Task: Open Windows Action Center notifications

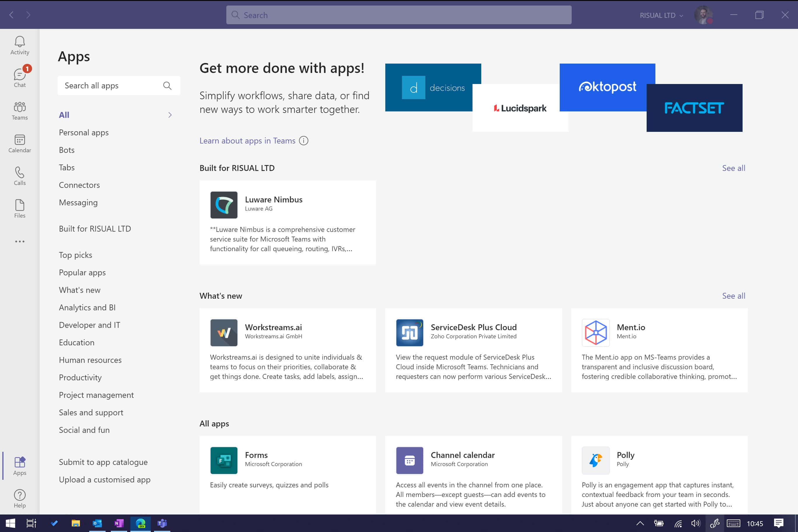Action: [779, 523]
